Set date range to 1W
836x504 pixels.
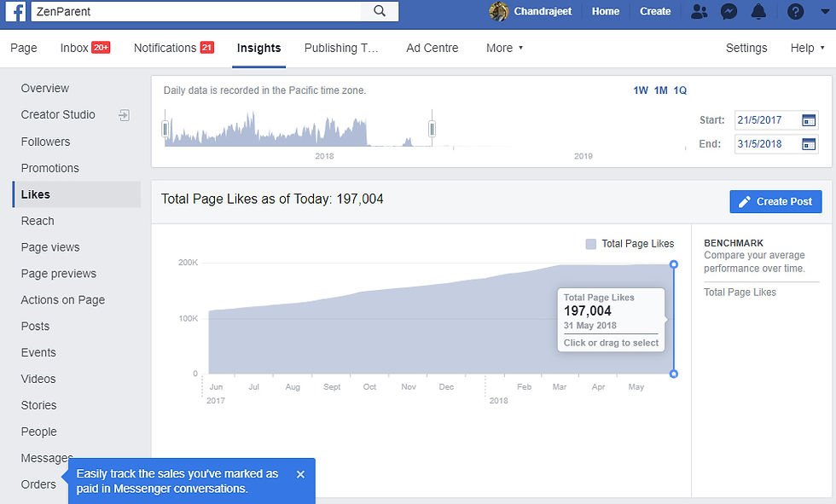641,90
